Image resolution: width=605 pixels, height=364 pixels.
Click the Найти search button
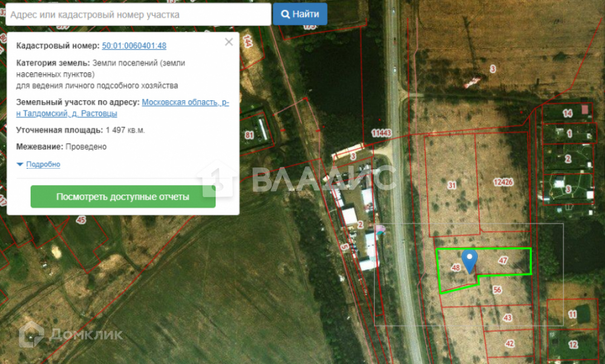[300, 15]
